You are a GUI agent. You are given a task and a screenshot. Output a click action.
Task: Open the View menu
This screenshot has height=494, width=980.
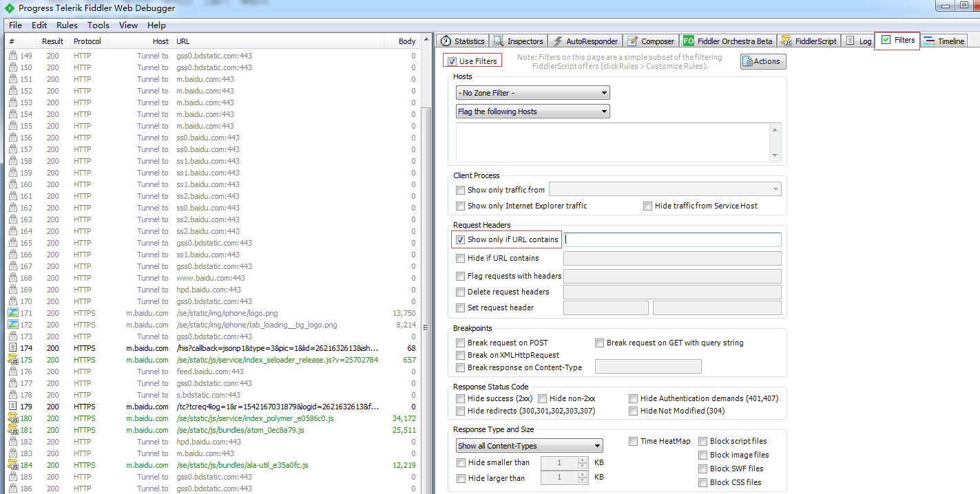(x=128, y=25)
